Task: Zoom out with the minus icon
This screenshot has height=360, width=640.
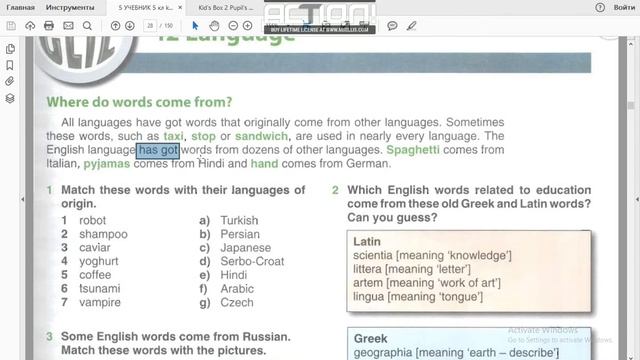Action: pos(233,26)
